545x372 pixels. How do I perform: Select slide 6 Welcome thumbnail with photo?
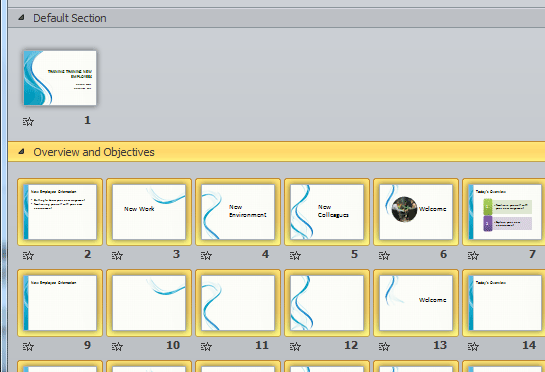pos(416,212)
